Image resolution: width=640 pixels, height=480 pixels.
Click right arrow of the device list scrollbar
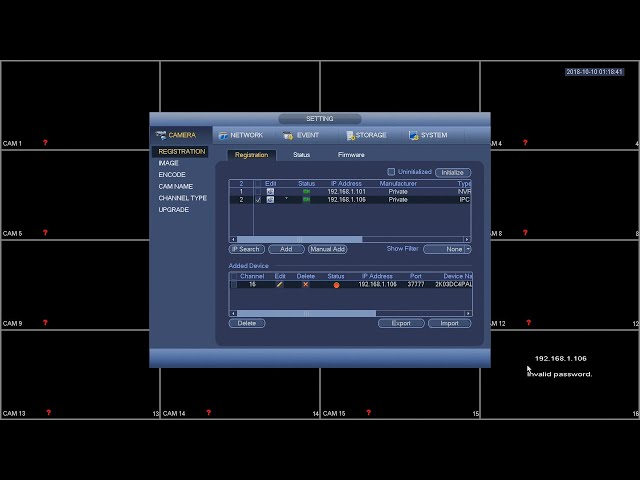click(x=467, y=239)
